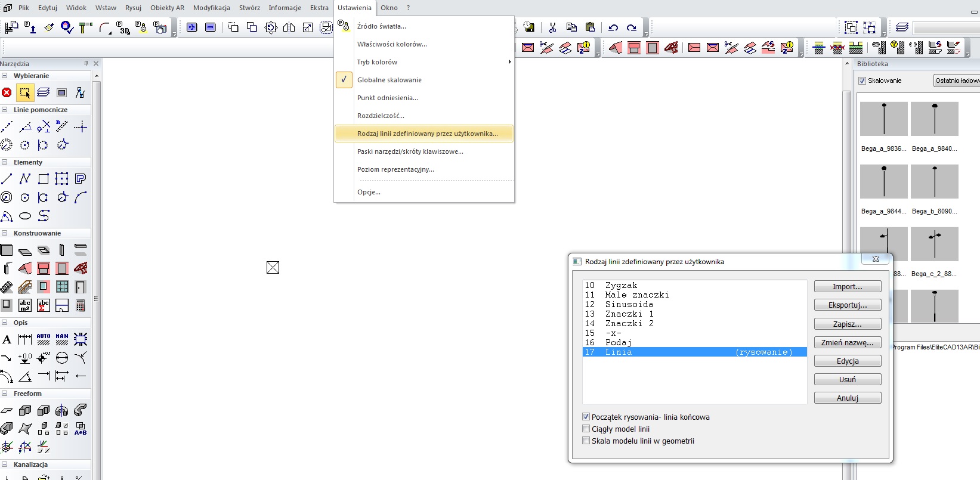Check Skala modelu linii w geometrii

pyautogui.click(x=586, y=441)
